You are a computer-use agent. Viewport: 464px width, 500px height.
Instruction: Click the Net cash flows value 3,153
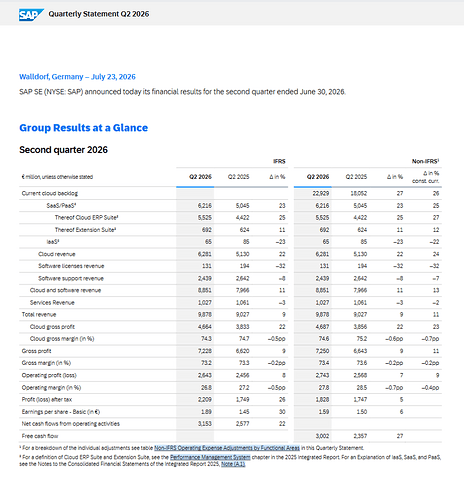205,424
